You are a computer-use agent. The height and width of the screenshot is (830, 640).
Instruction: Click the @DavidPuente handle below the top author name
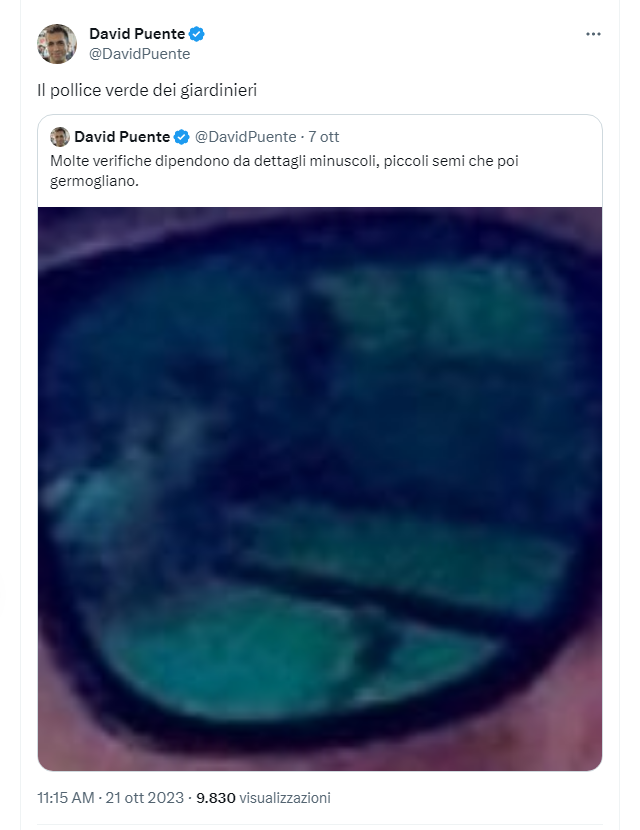[139, 54]
